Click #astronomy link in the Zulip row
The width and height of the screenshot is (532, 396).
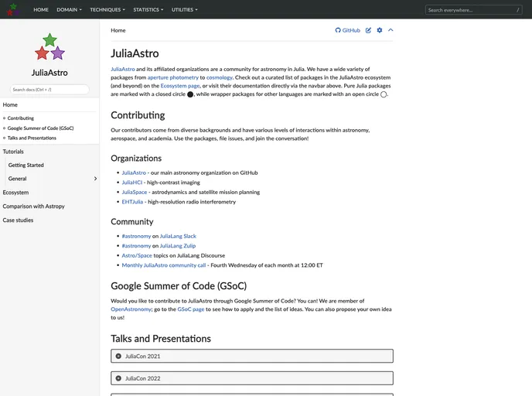coord(136,246)
